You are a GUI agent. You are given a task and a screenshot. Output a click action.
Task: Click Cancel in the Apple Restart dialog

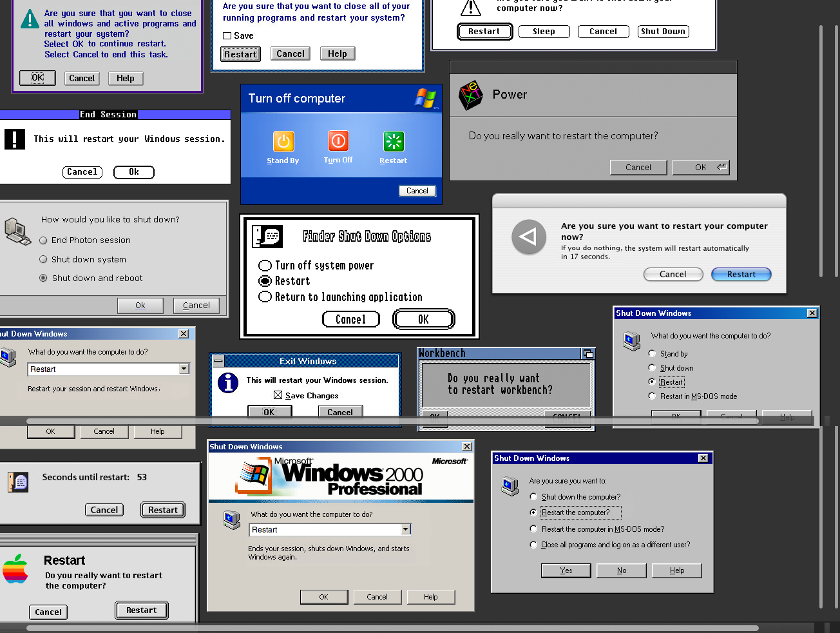[x=48, y=612]
